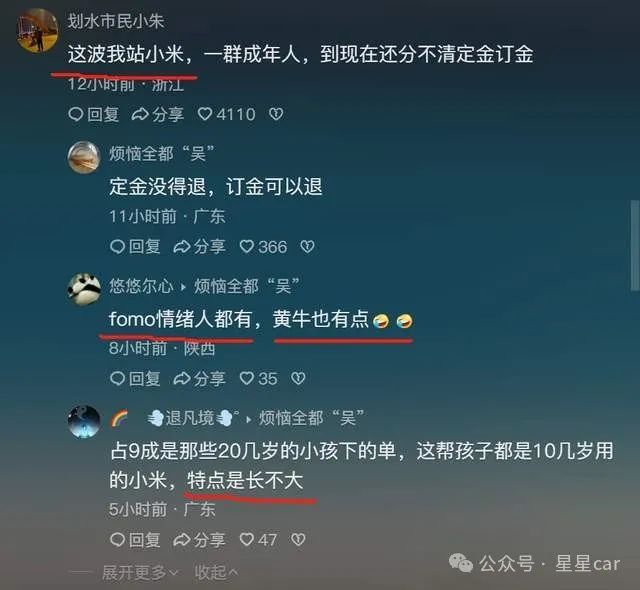
Task: Reply to the fomo情绪 comment by 悠悠尔心
Action: pyautogui.click(x=135, y=379)
